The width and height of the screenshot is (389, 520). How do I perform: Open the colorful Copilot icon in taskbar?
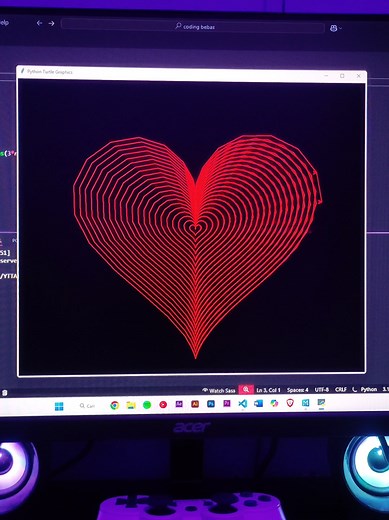[x=274, y=403]
